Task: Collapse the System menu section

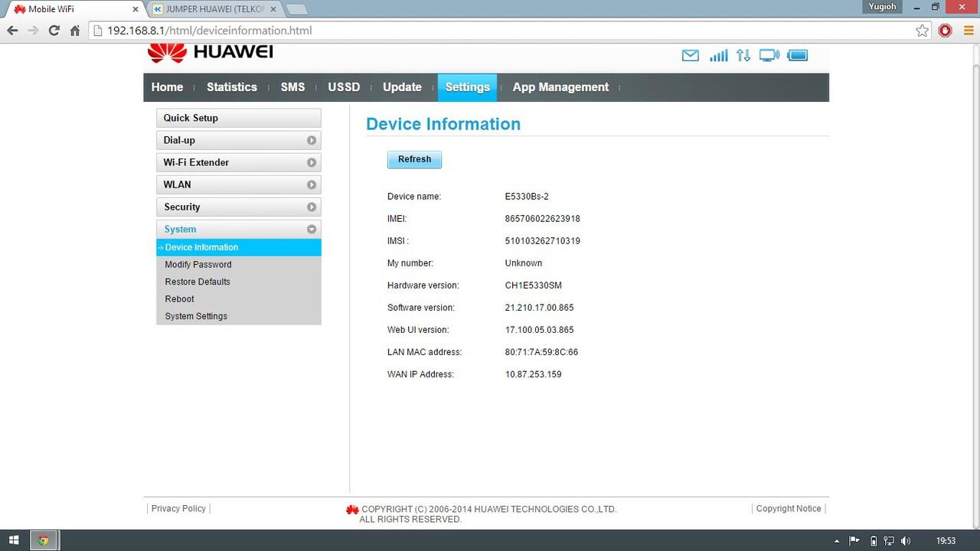Action: point(238,229)
